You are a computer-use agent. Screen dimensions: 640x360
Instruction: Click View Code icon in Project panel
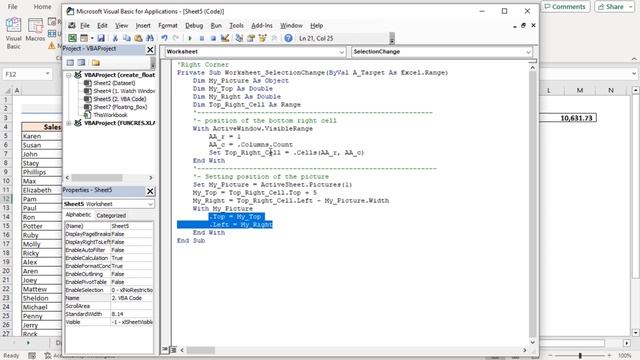point(70,62)
